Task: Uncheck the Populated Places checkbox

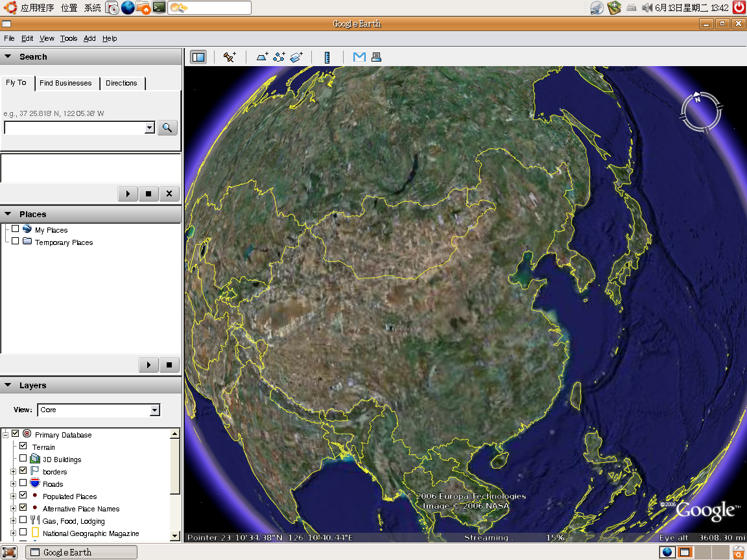Action: tap(23, 495)
